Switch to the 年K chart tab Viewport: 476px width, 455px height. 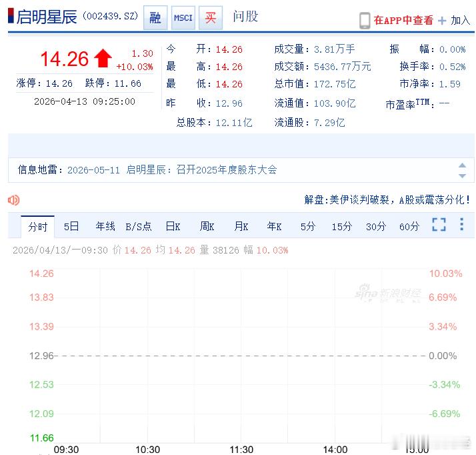[274, 227]
